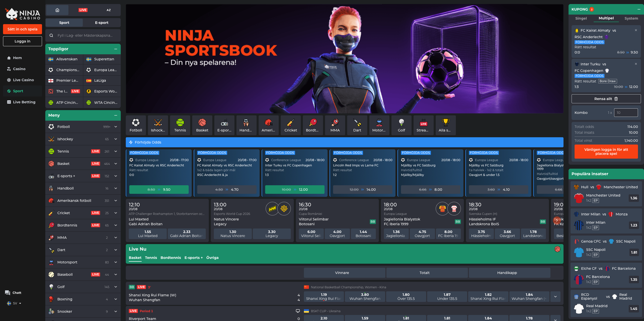Image resolution: width=644 pixels, height=321 pixels.
Task: Click the Ninja Casino logo
Action: coord(23,14)
